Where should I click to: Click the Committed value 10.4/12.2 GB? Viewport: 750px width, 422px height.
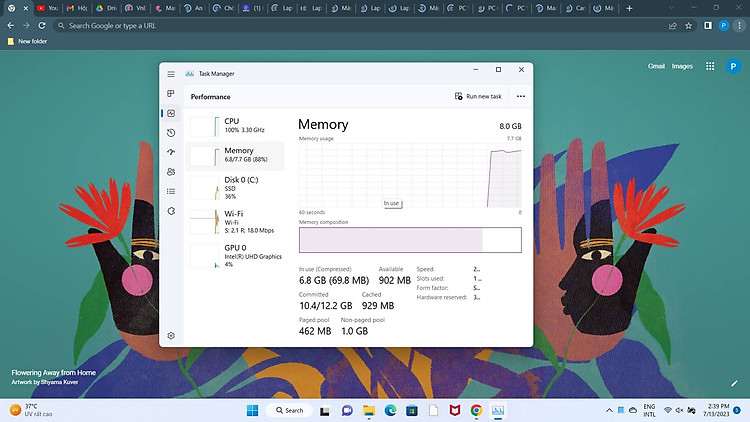326,306
